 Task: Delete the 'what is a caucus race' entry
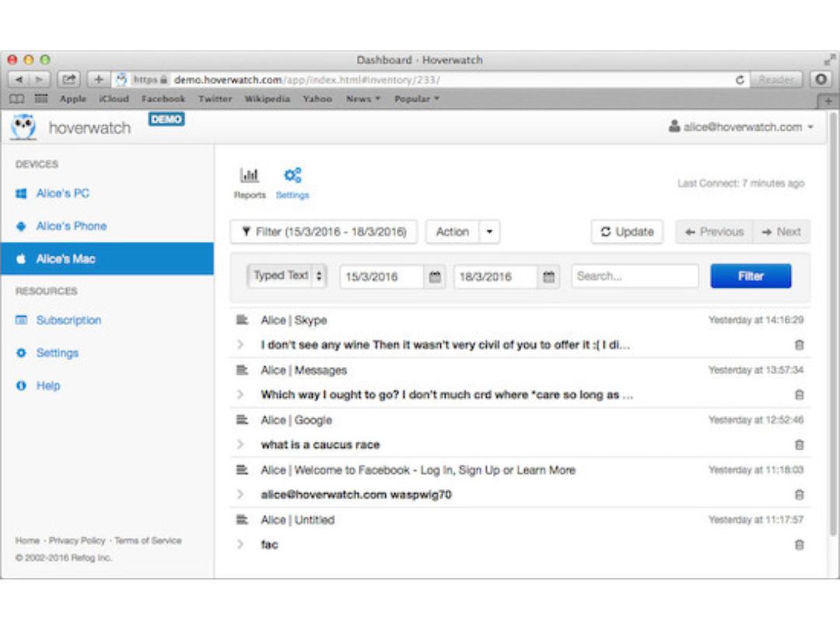pyautogui.click(x=800, y=445)
